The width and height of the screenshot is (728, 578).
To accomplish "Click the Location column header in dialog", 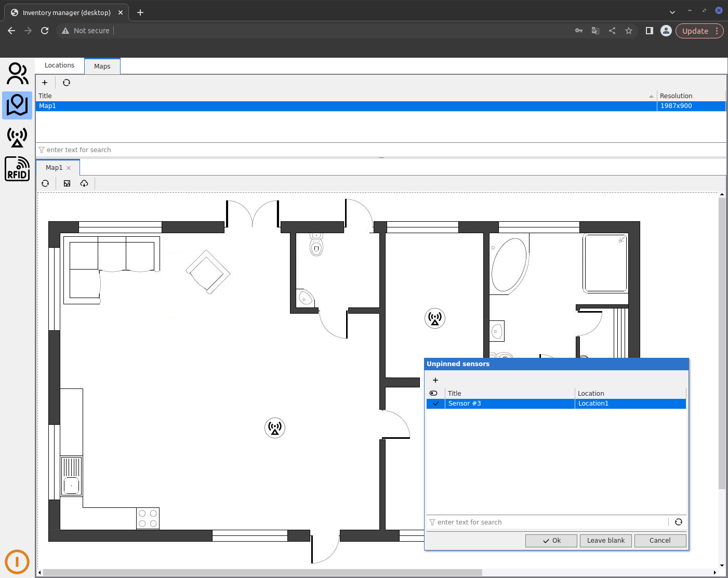I will click(630, 393).
